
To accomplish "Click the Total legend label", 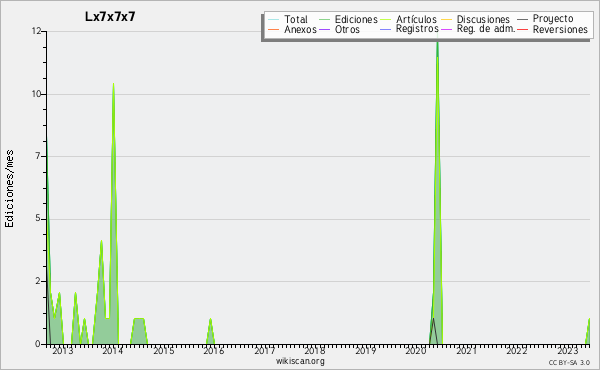I will point(296,19).
